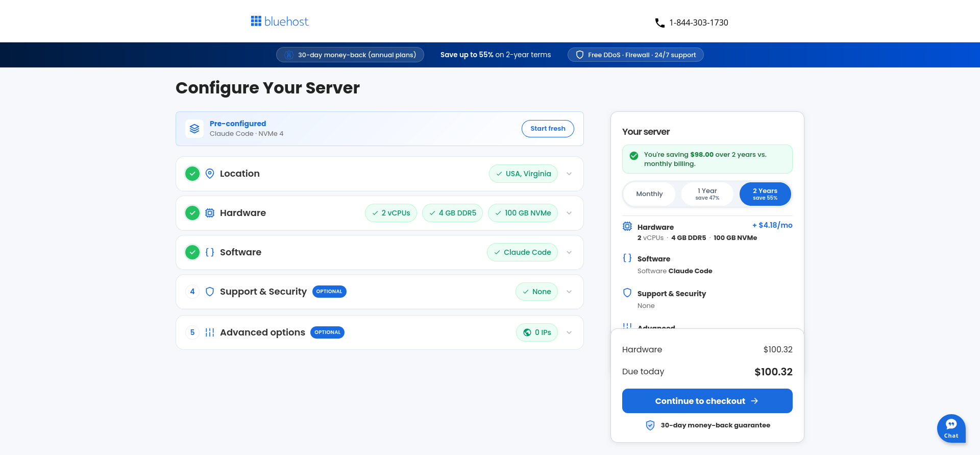Viewport: 980px width, 455px height.
Task: Click 30-day money-back (annual plans) pill
Action: (350, 55)
